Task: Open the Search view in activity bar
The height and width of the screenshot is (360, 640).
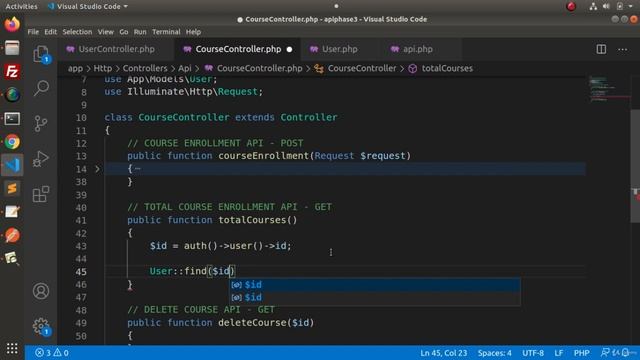Action: (41, 88)
